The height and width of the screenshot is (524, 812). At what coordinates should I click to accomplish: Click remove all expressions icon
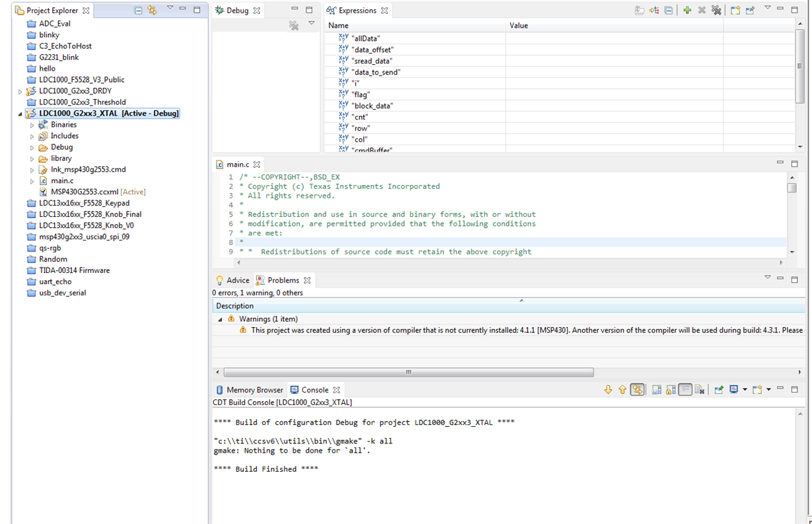click(x=716, y=10)
